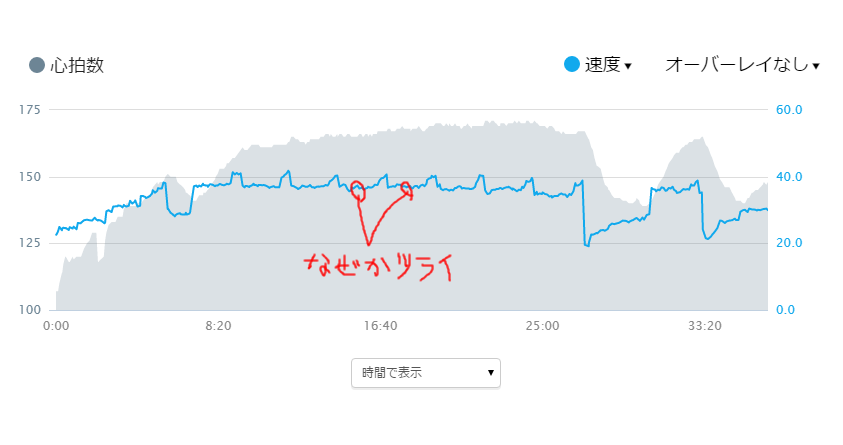Click the 心拍数 legend label
This screenshot has width=843, height=445.
pyautogui.click(x=77, y=66)
